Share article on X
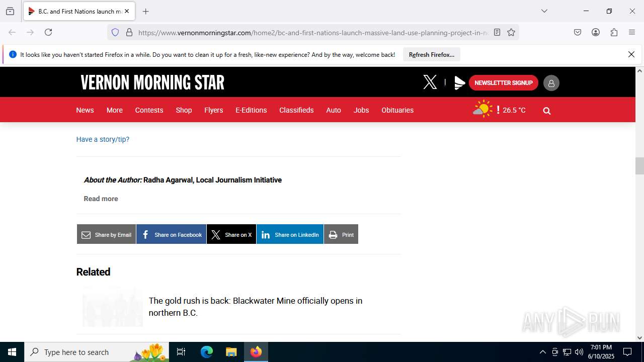 pyautogui.click(x=231, y=234)
